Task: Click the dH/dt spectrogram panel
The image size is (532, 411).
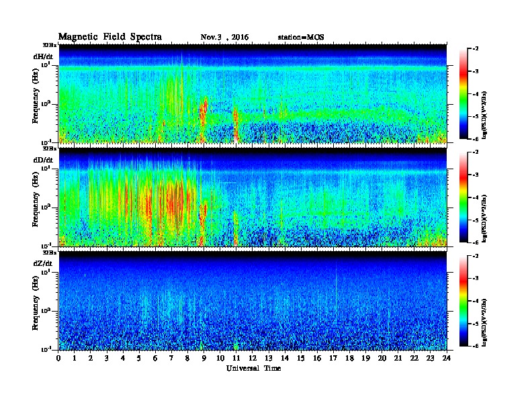Action: (253, 93)
